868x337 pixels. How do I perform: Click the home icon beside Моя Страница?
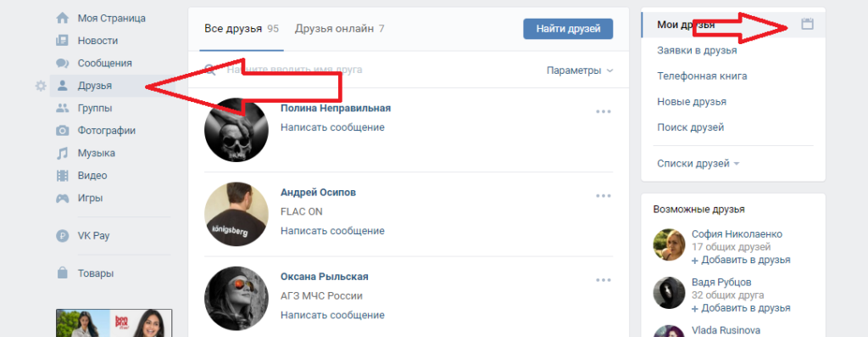click(x=63, y=19)
